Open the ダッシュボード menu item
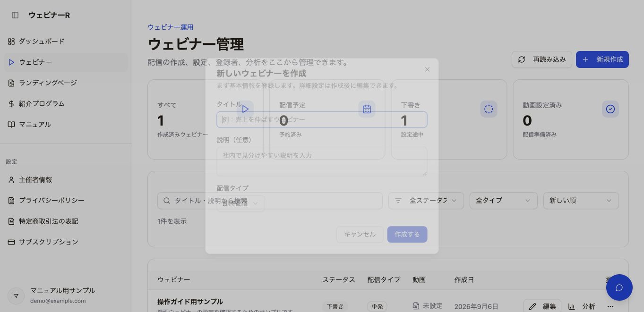Viewport: 644px width, 312px height. (66, 42)
